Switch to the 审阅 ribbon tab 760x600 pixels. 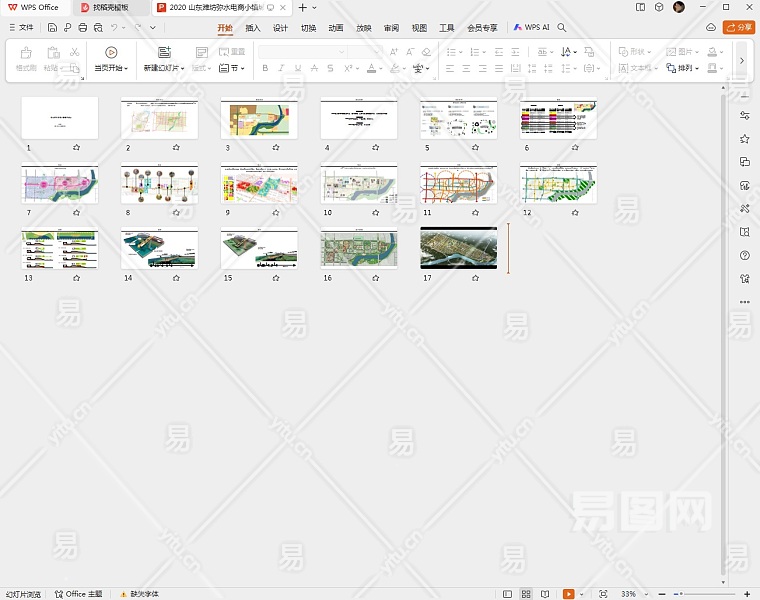tap(391, 28)
